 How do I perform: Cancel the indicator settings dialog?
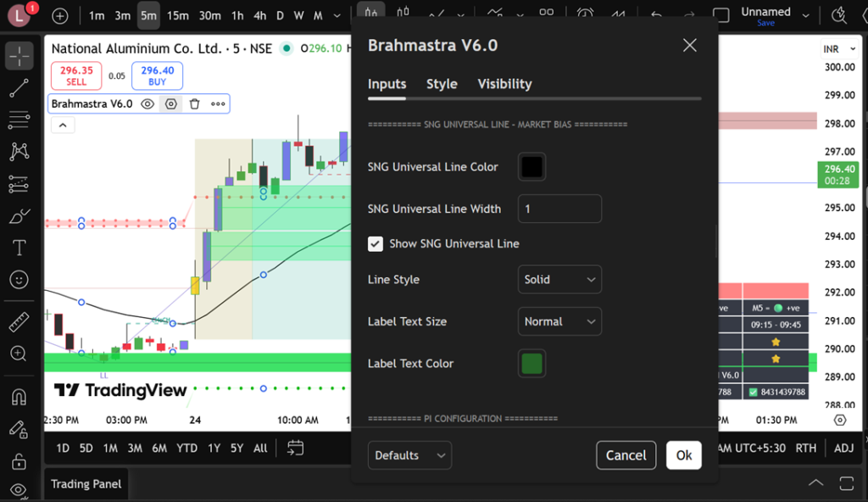coord(626,455)
